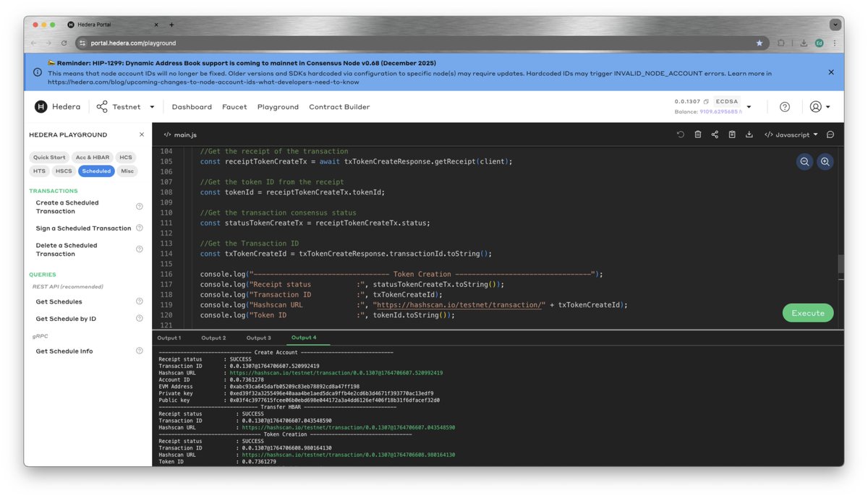
Task: Select the Quick Start category chip
Action: 49,157
